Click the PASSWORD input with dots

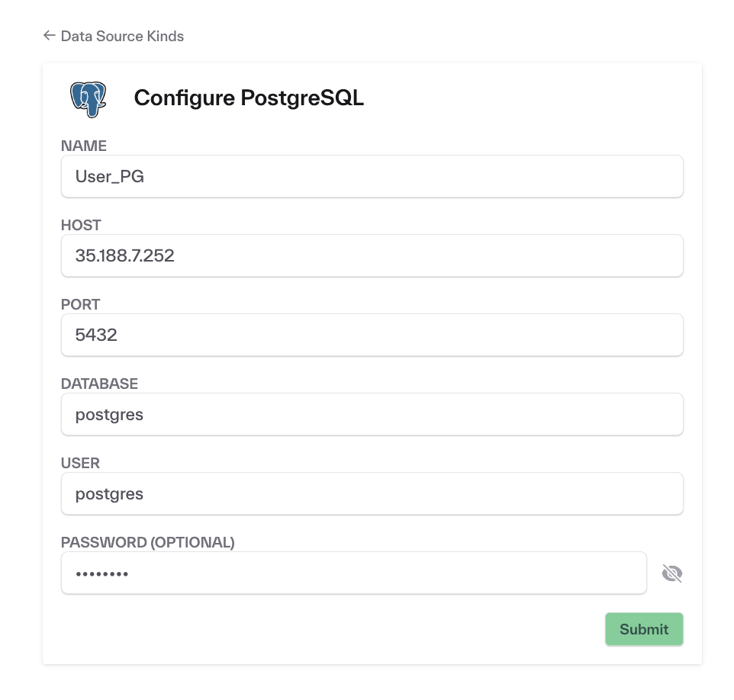353,573
